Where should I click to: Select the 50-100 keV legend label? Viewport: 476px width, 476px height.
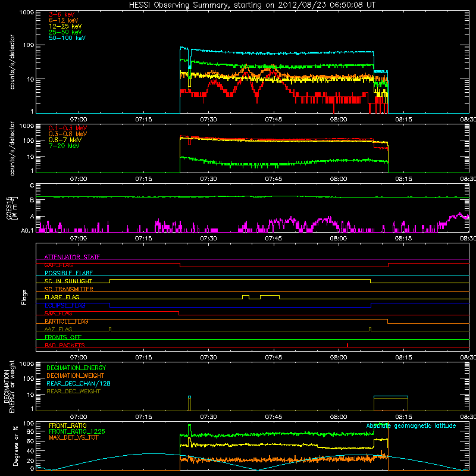pyautogui.click(x=67, y=38)
